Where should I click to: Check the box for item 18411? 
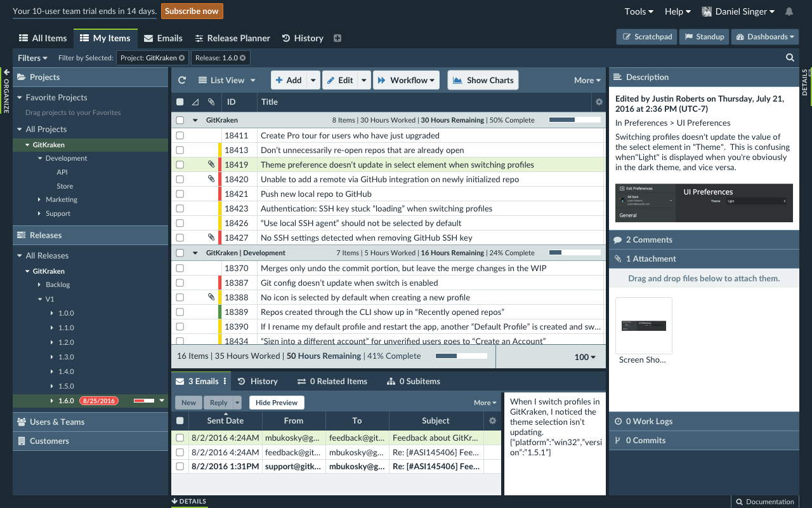pos(180,135)
